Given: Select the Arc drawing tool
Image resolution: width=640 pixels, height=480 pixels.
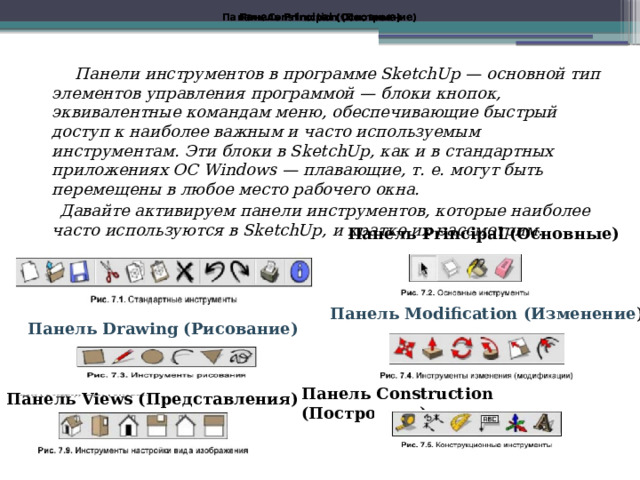Looking at the screenshot, I should pyautogui.click(x=182, y=357).
